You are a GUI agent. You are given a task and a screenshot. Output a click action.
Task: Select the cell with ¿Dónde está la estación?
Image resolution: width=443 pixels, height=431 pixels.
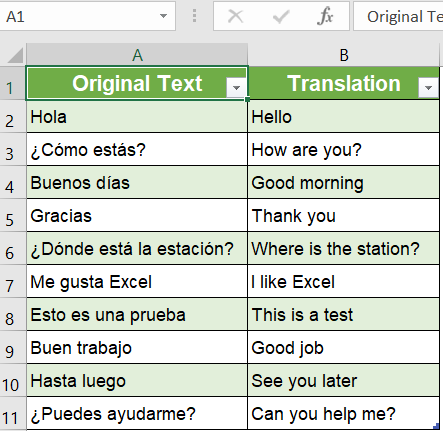point(137,249)
